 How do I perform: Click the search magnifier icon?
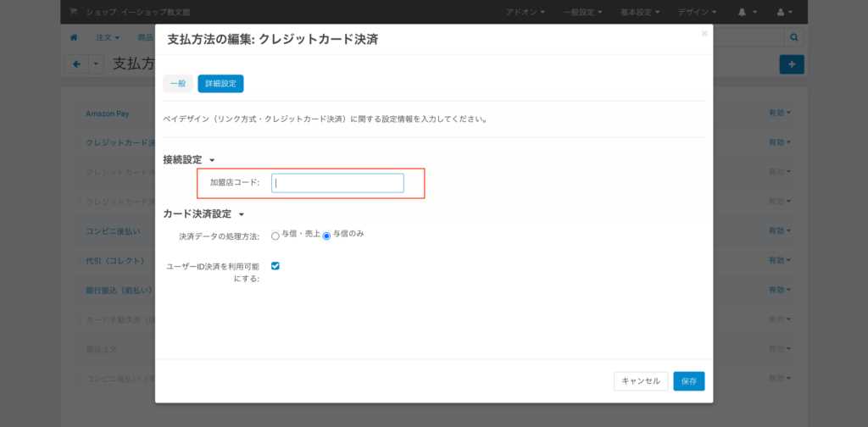[794, 38]
